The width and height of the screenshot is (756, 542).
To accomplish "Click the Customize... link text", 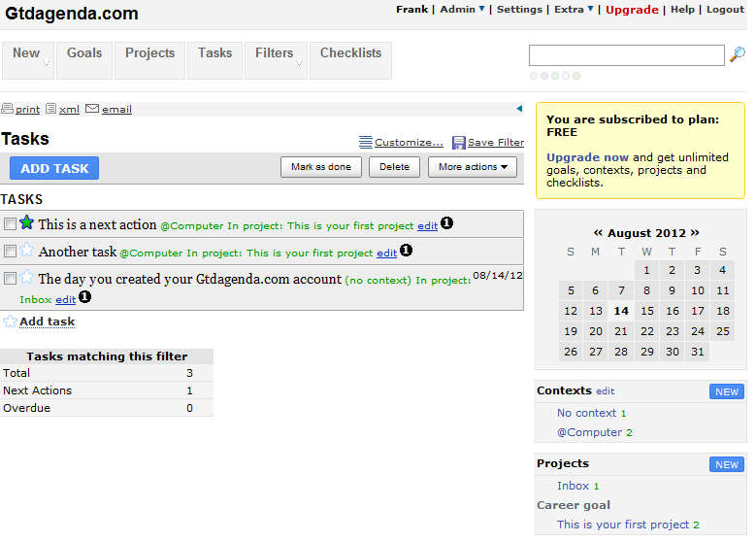I will (x=409, y=143).
